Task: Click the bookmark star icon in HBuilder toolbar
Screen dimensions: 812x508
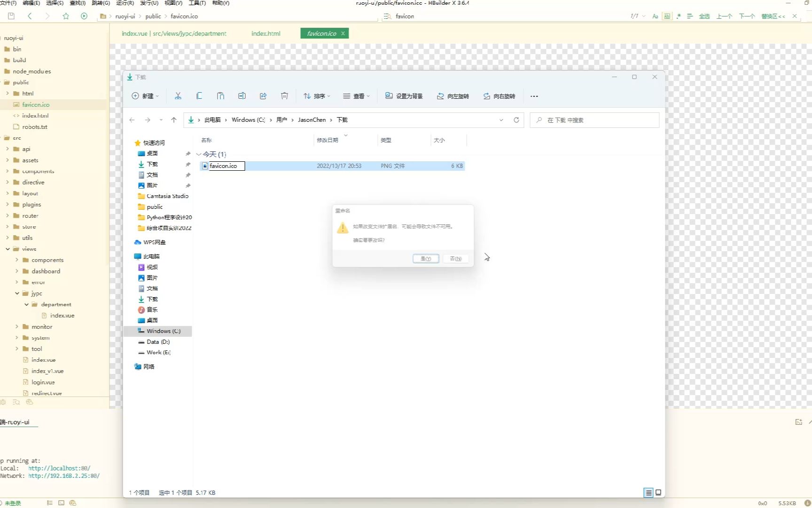Action: 66,16
